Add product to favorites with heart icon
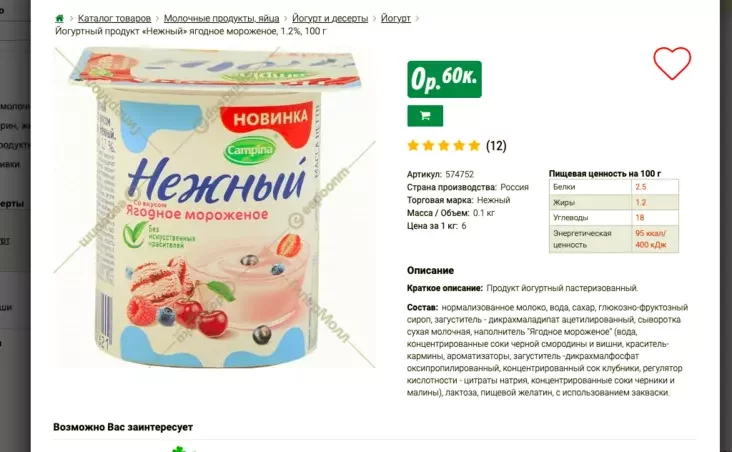Image resolution: width=732 pixels, height=452 pixels. [x=672, y=63]
